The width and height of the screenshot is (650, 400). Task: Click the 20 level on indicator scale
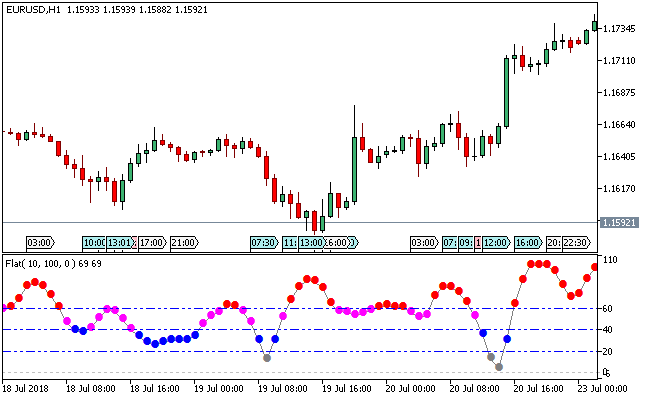click(609, 352)
